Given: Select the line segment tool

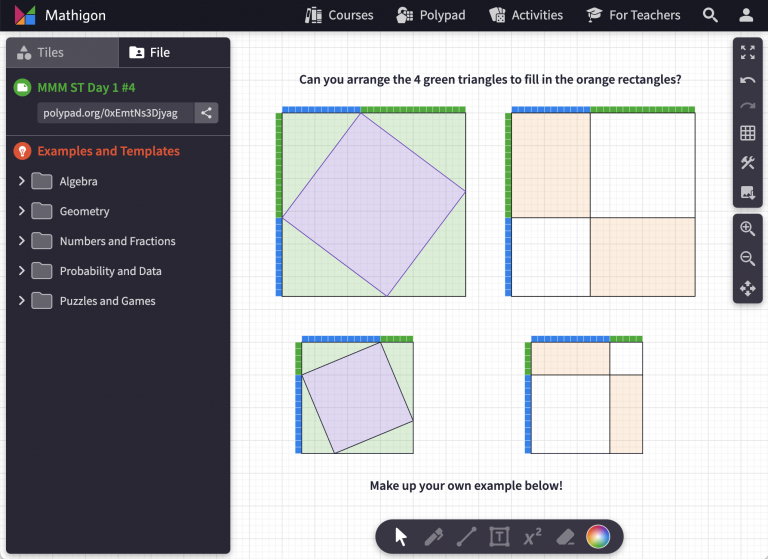Looking at the screenshot, I should point(466,537).
